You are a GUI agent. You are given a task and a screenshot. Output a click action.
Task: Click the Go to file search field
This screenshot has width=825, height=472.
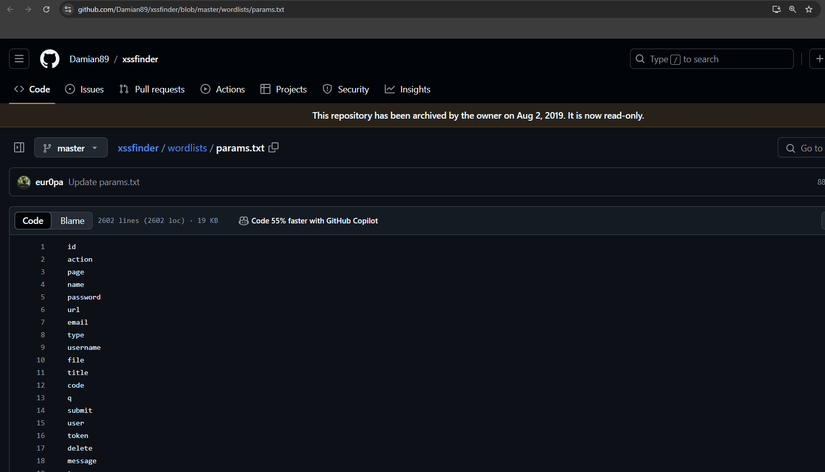(x=801, y=148)
